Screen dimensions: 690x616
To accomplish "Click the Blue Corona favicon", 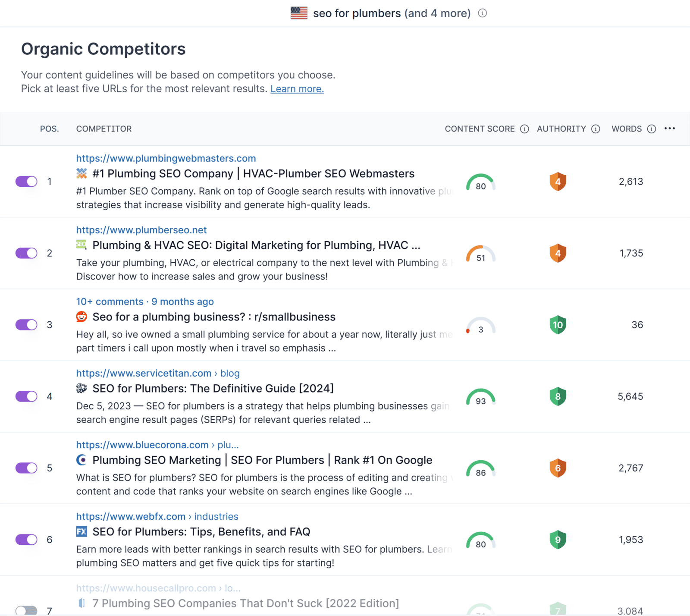I will [x=82, y=460].
